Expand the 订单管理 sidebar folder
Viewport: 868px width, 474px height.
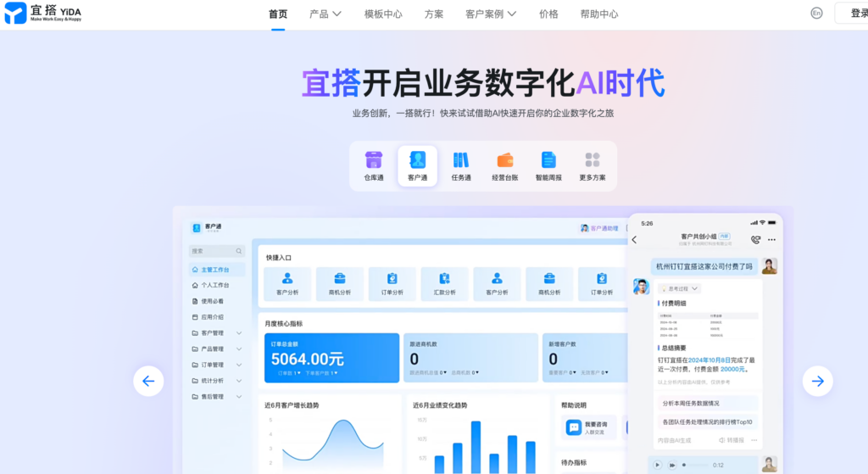239,365
